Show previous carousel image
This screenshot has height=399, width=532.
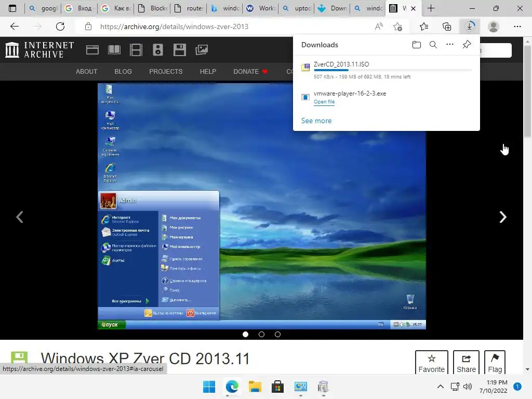click(20, 217)
